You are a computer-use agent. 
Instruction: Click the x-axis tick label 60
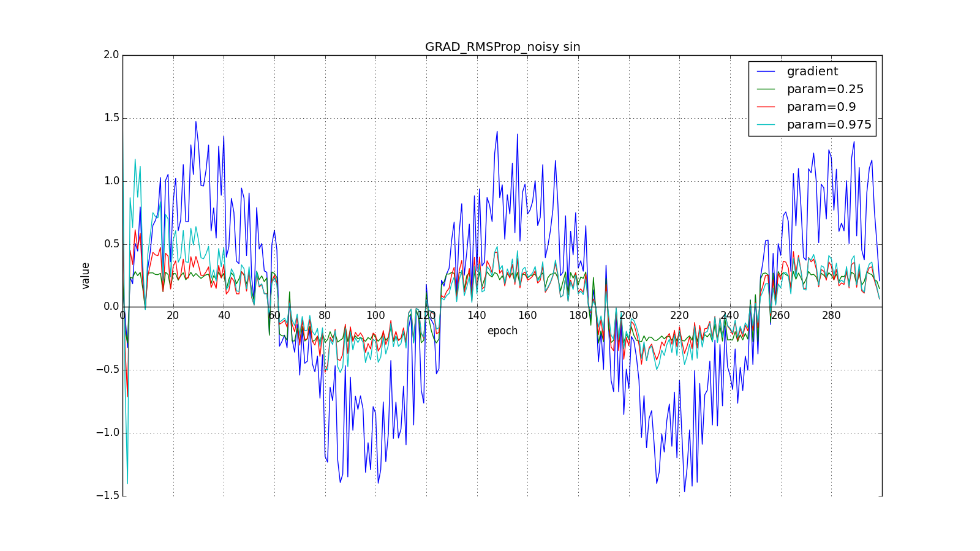[274, 316]
